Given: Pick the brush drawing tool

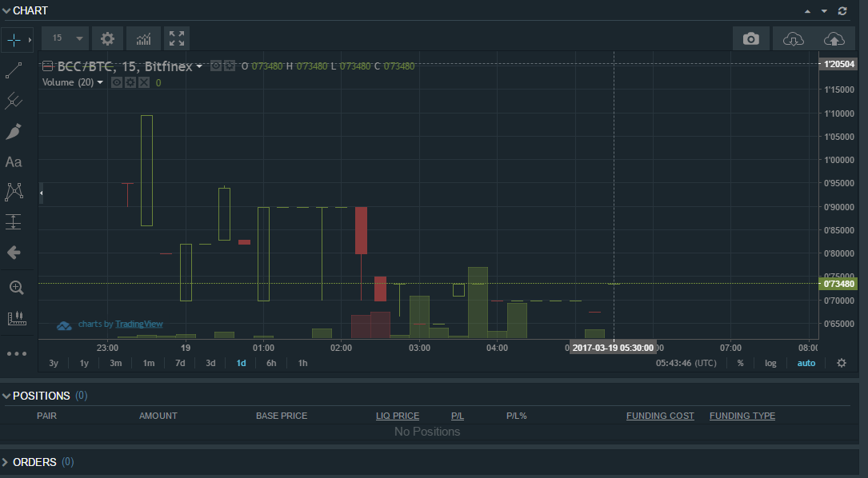Looking at the screenshot, I should (14, 132).
